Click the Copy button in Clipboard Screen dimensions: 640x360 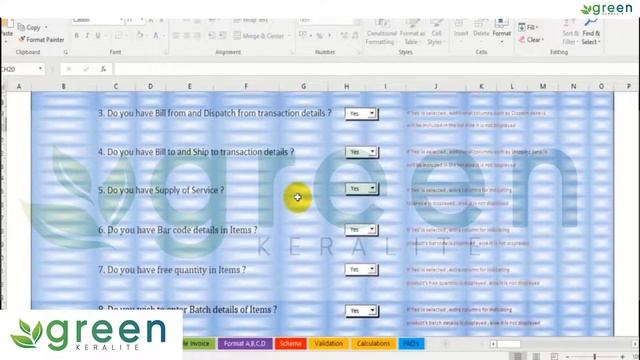click(29, 27)
